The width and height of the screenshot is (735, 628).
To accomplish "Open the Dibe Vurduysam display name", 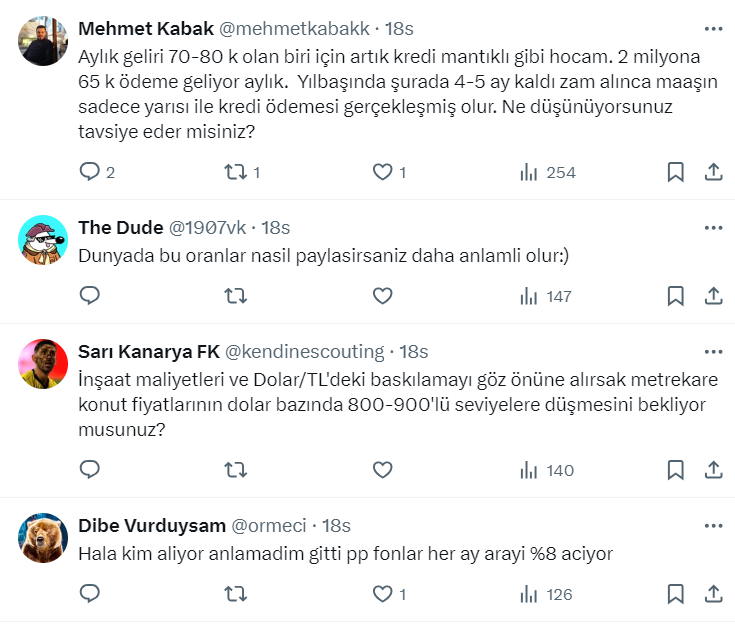I will [x=151, y=525].
